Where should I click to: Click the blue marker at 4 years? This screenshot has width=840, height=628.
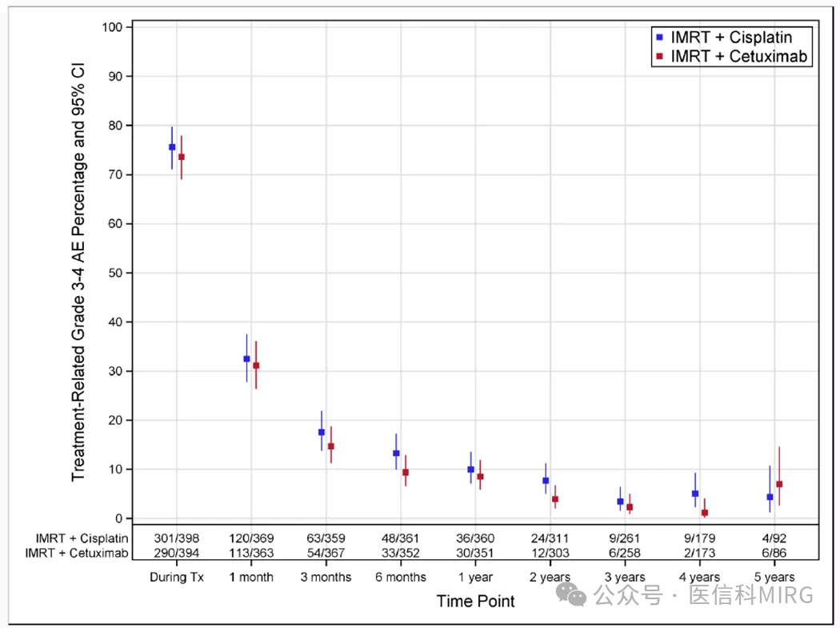point(695,494)
